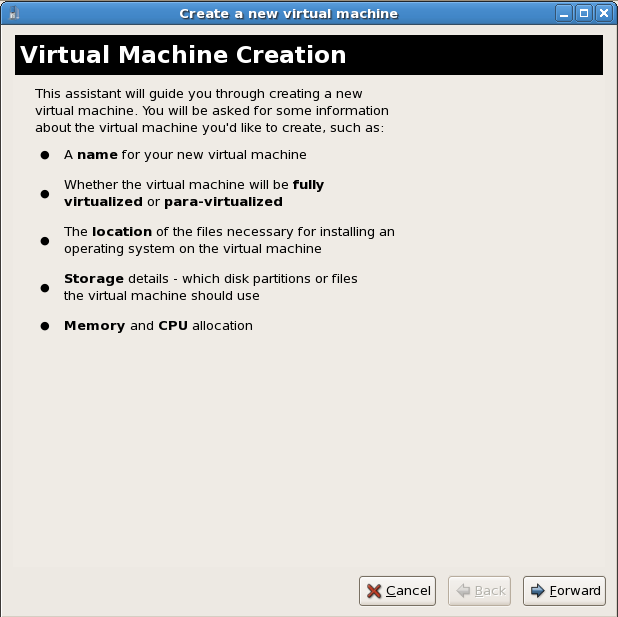Click the 'Virtual Machine Creation' header banner
Viewport: 618px width, 617px height.
309,55
